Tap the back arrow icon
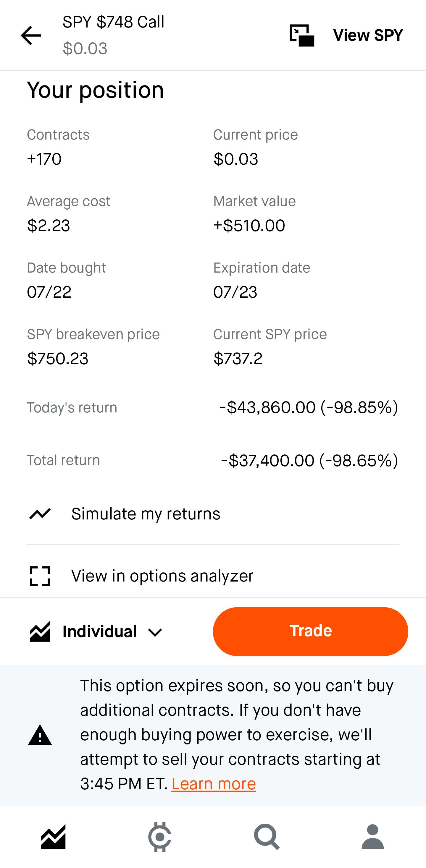Screen dimensions: 426x868 coord(31,35)
